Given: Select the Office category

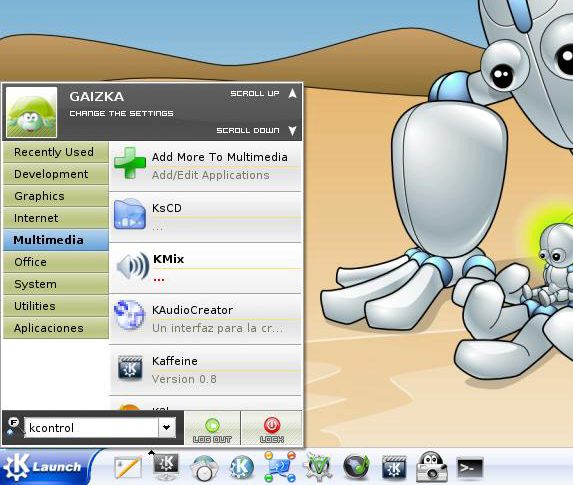Looking at the screenshot, I should [x=56, y=262].
